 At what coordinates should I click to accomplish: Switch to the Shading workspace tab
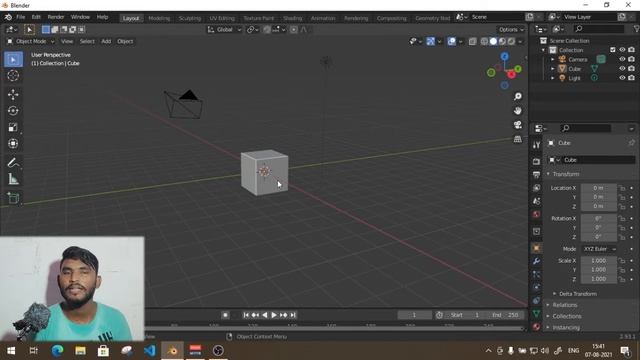293,18
